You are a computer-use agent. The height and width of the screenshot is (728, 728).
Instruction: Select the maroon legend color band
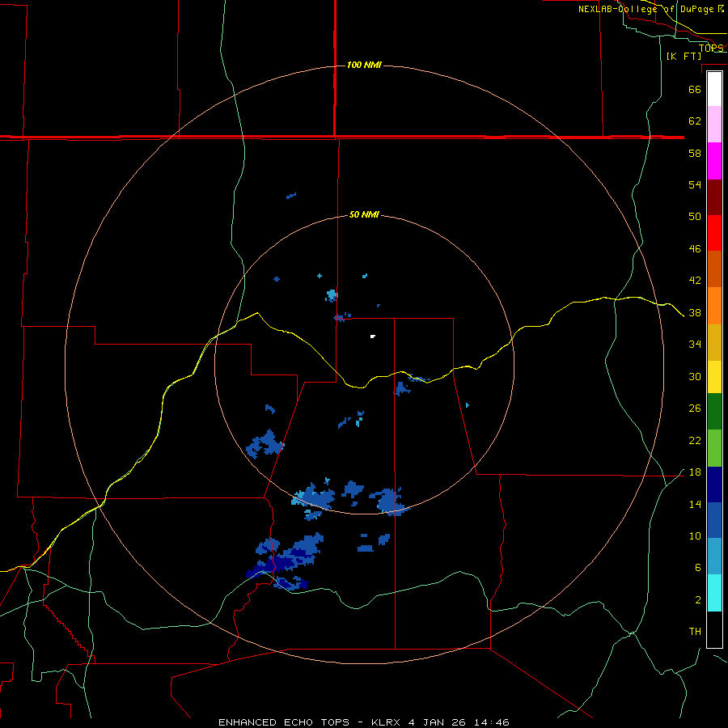[x=714, y=198]
